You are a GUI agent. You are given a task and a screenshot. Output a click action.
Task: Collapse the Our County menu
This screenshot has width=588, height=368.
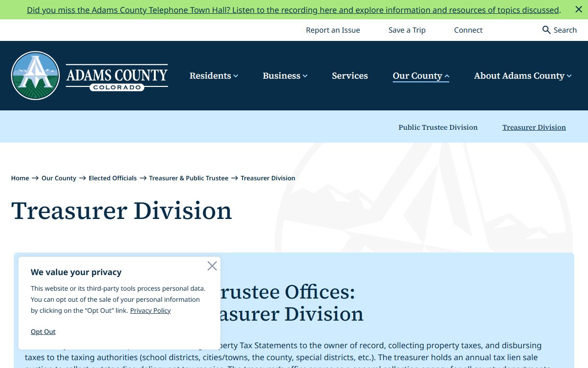point(421,75)
